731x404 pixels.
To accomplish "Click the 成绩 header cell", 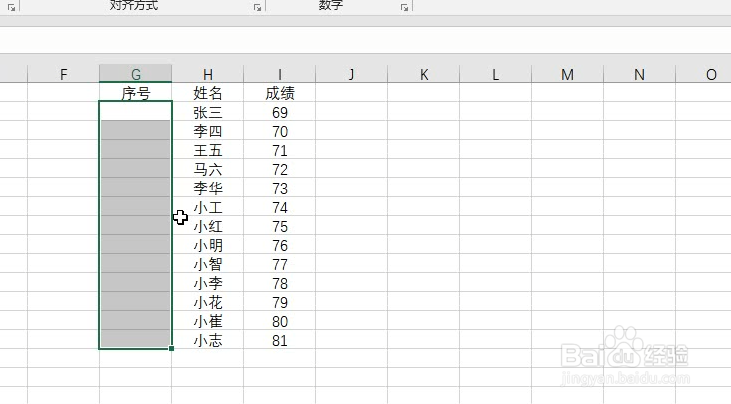I will (280, 92).
